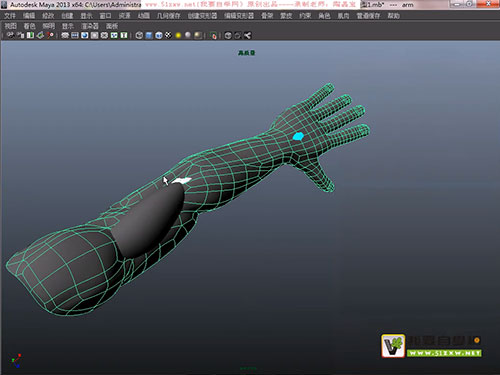
Task: Turn on use all lights yellow bulb
Action: point(178,35)
